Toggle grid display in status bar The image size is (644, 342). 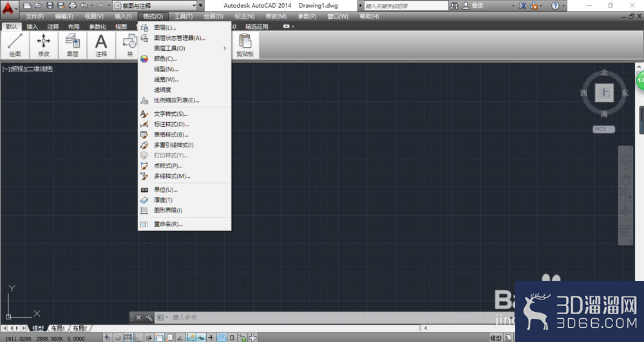click(x=128, y=338)
